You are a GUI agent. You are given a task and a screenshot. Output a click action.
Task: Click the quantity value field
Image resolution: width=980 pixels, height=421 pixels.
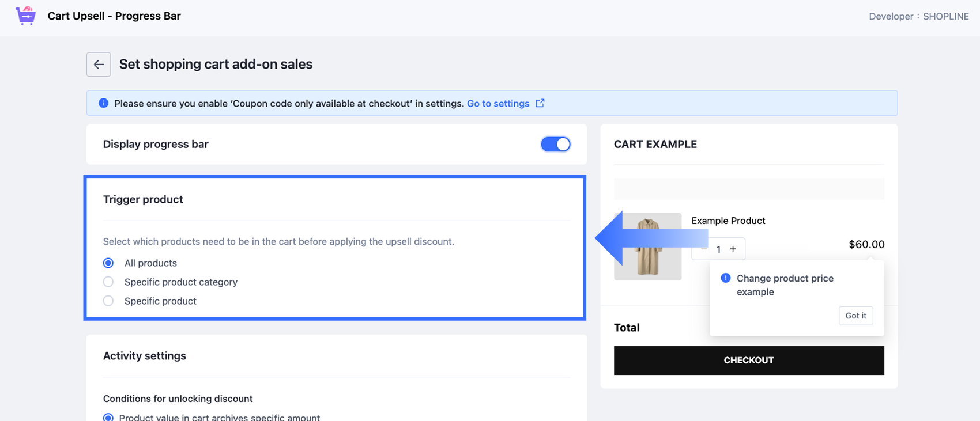[x=718, y=249]
